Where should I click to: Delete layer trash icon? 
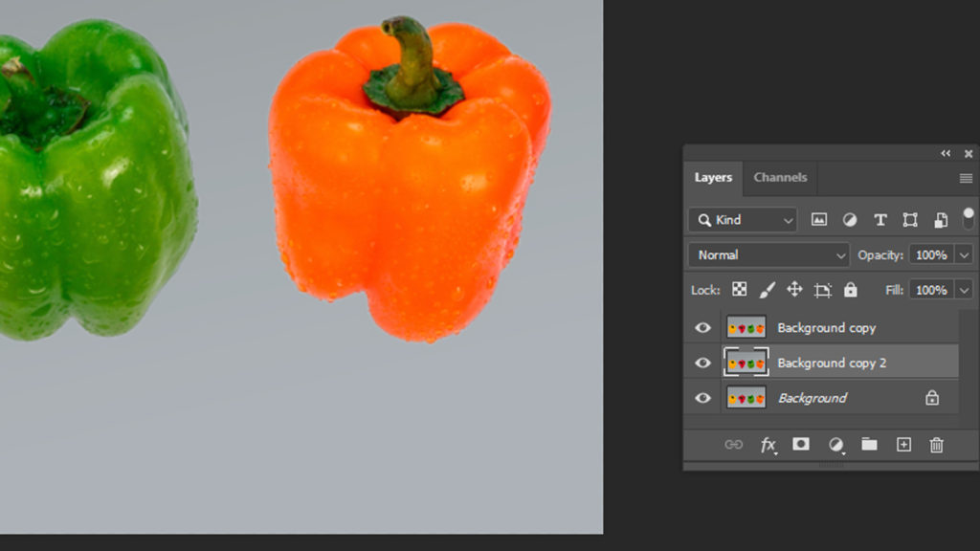pos(936,445)
